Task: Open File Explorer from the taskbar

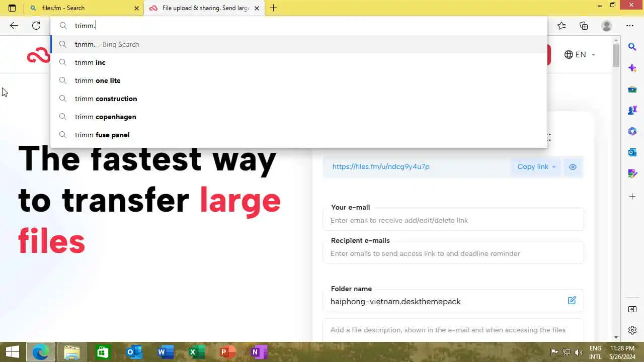Action: click(72, 352)
